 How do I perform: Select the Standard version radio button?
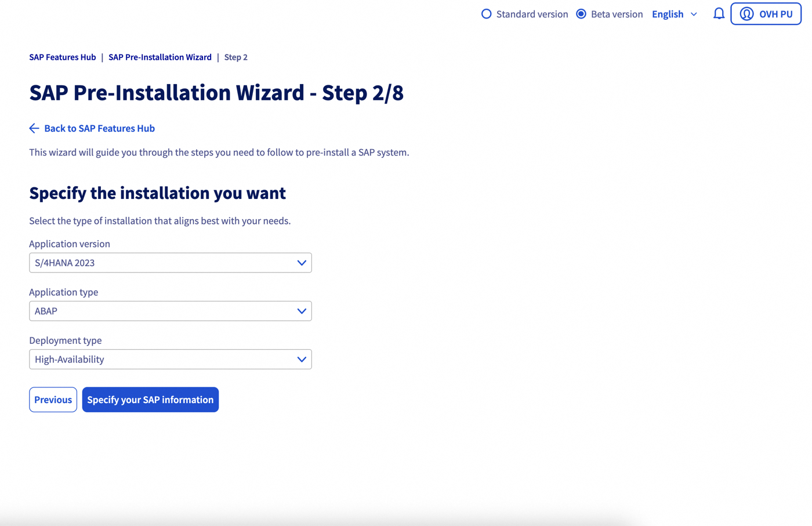click(486, 13)
